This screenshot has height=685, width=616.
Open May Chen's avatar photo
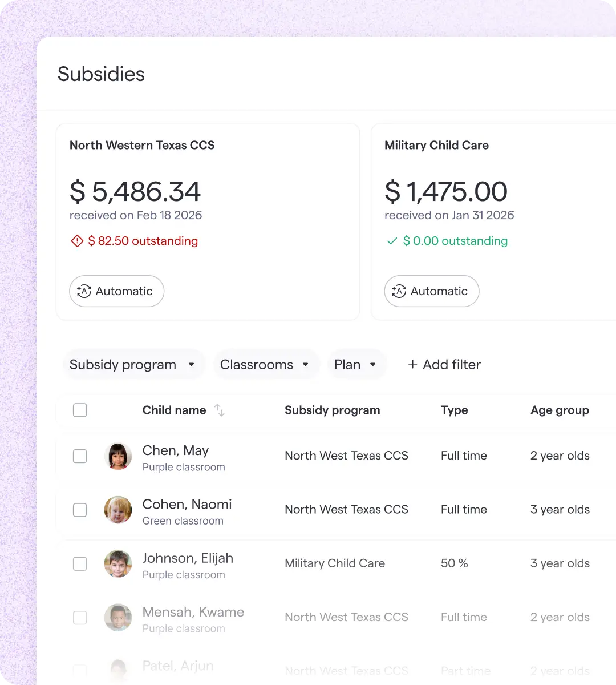[118, 456]
